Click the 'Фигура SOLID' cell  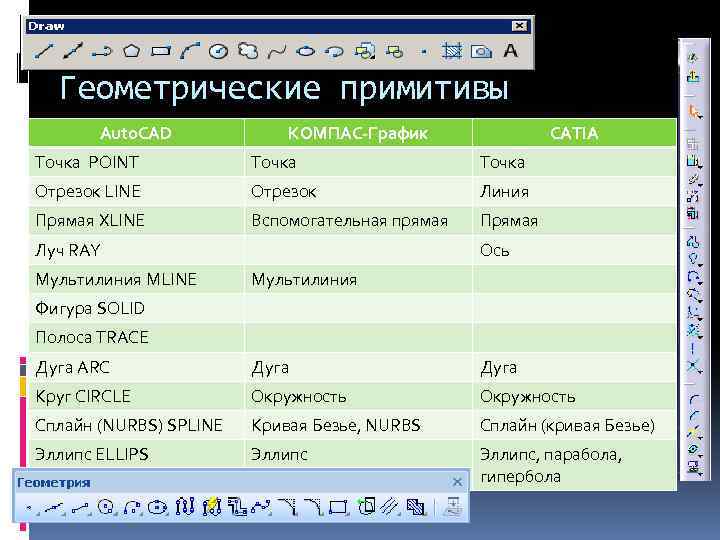pos(136,309)
